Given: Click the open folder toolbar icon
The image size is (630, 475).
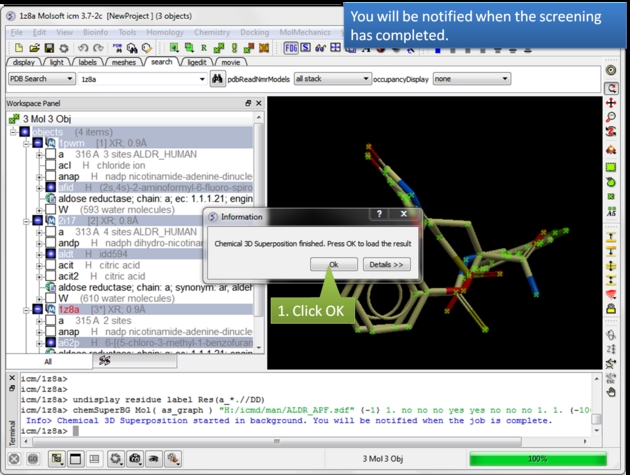Looking at the screenshot, I should click(34, 47).
